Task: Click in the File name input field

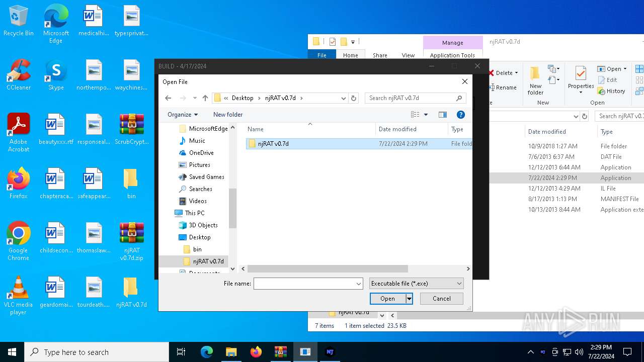Action: tap(304, 284)
